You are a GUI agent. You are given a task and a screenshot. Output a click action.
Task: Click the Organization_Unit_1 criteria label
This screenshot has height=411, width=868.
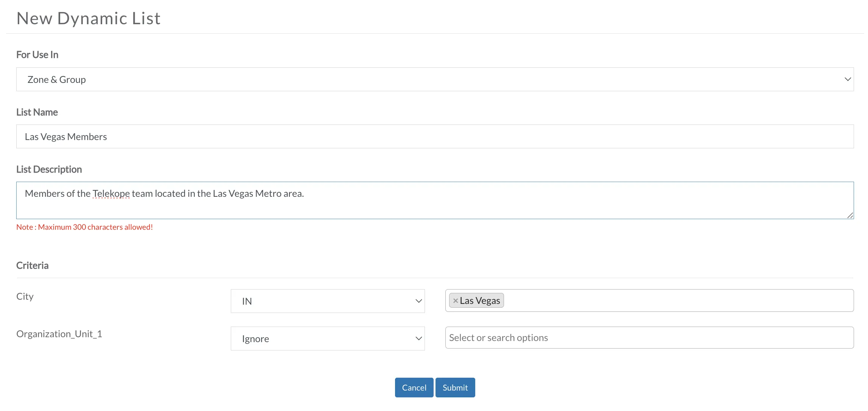click(x=59, y=334)
